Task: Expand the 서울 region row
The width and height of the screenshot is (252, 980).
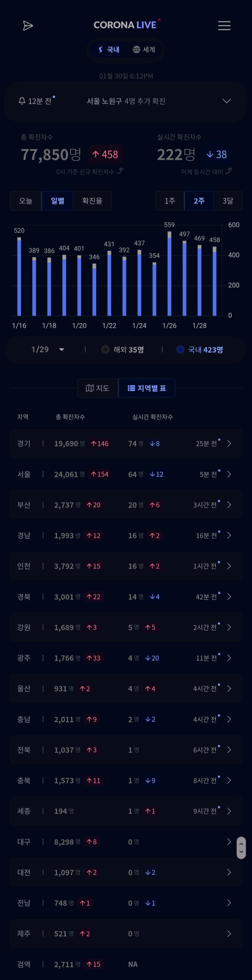Action: tap(126, 474)
